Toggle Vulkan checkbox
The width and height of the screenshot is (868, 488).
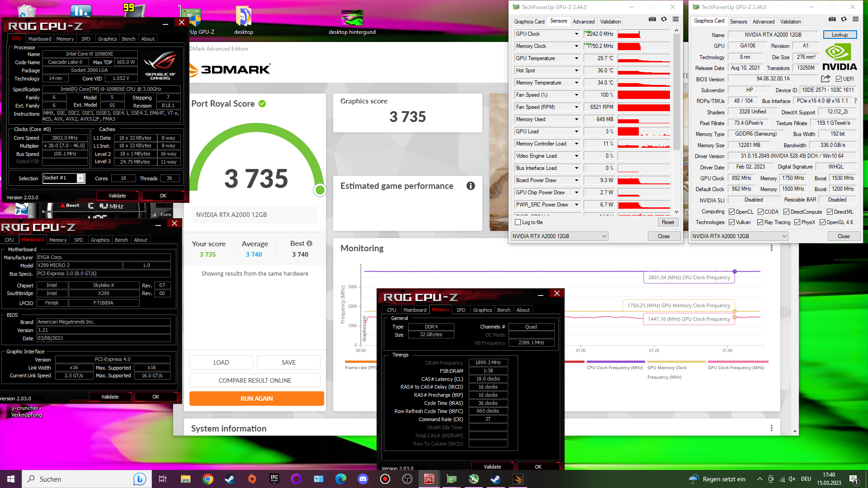731,222
